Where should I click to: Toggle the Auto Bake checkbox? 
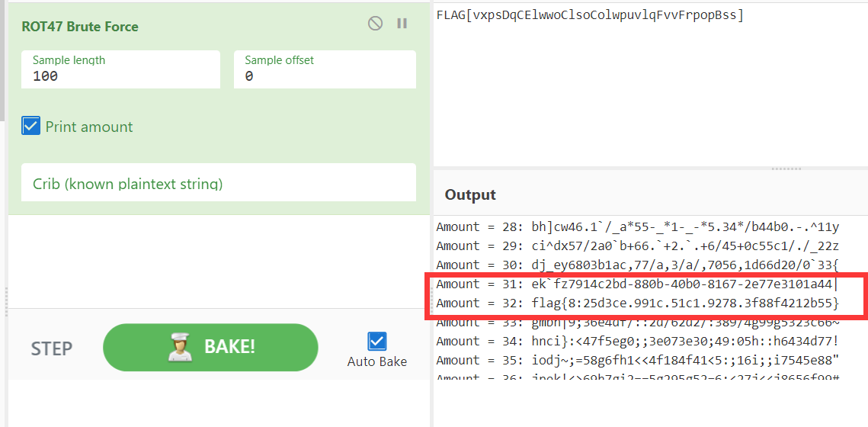[x=376, y=341]
